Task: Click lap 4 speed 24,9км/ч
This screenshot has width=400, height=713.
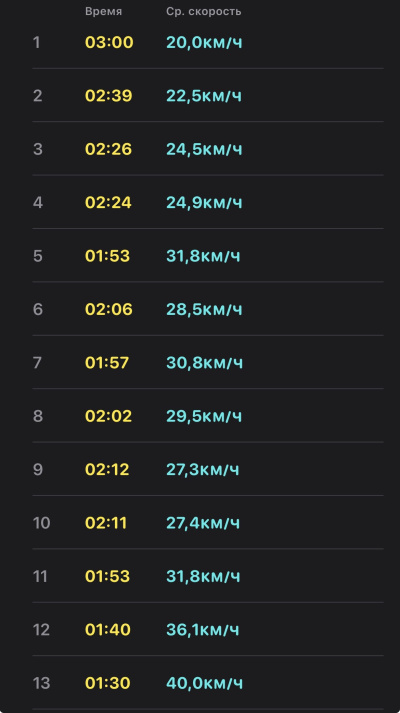Action: pos(204,202)
